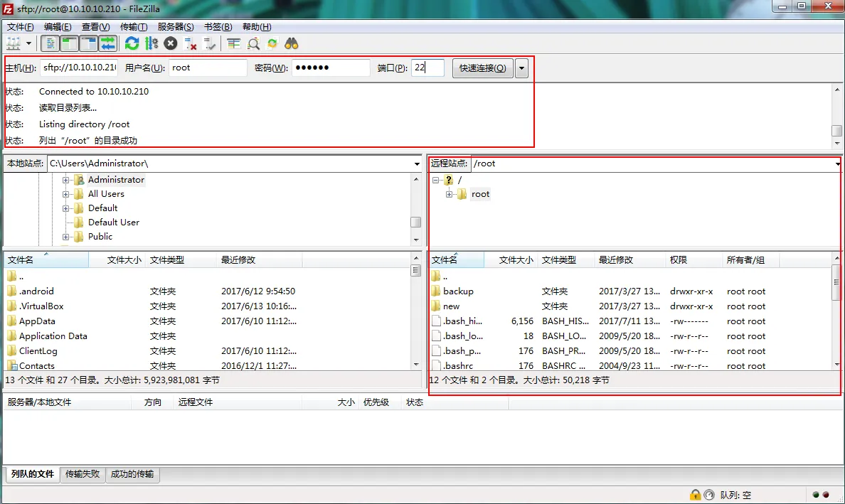Screen dimensions: 845x504
Task: Expand the All Users folder node
Action: point(65,194)
